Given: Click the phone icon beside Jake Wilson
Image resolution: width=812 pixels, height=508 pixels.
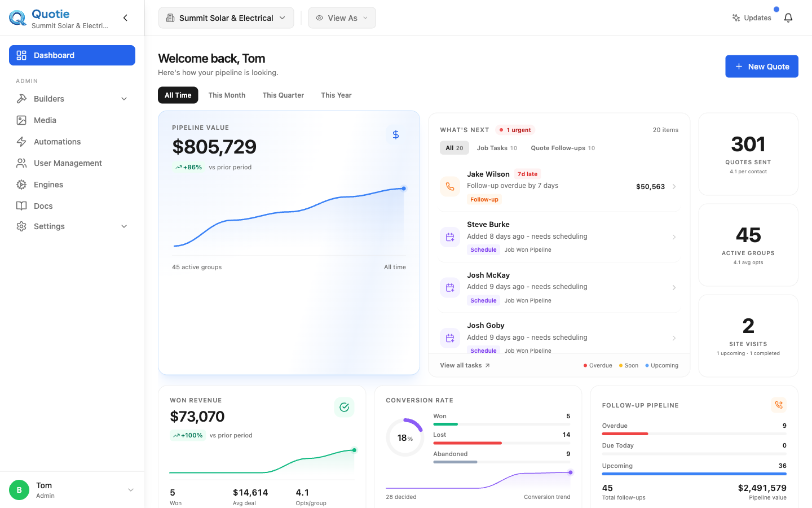Looking at the screenshot, I should (450, 186).
